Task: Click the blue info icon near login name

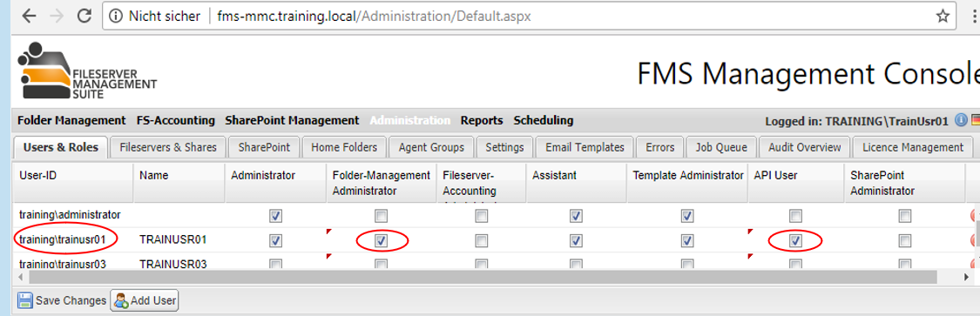Action: [x=961, y=120]
